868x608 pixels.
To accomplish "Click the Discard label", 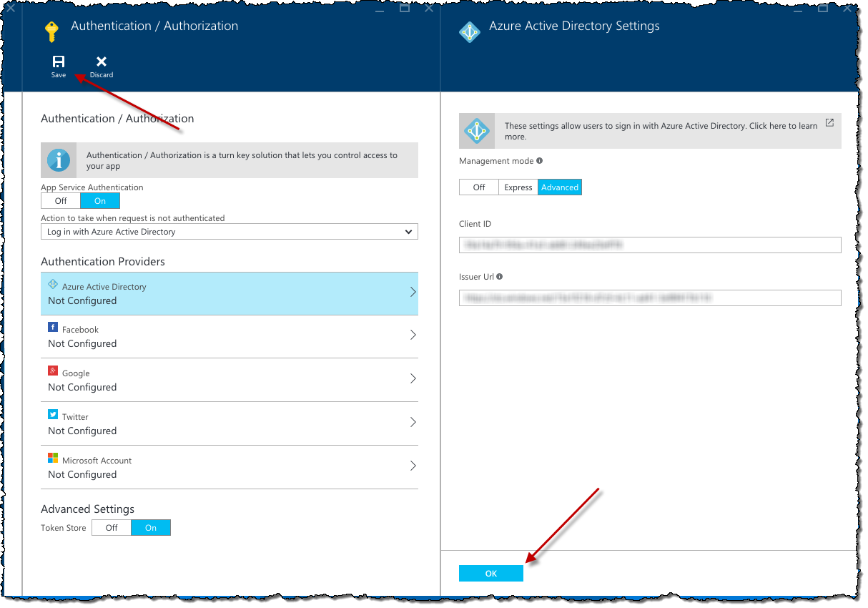I will click(102, 75).
